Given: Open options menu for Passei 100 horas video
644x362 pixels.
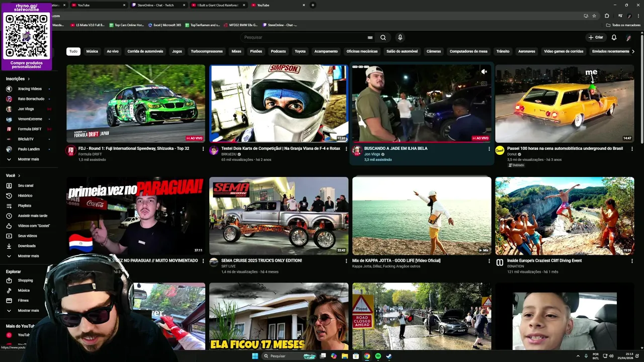Looking at the screenshot, I should 632,149.
